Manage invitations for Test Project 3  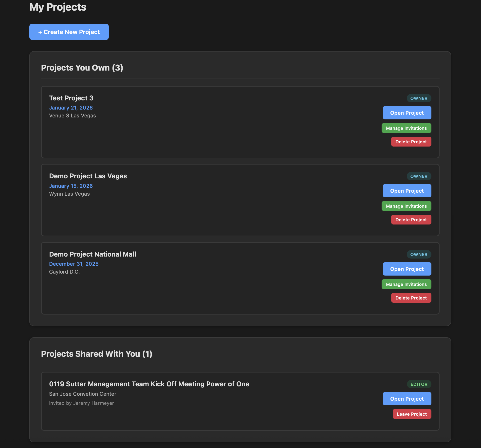[x=406, y=128]
